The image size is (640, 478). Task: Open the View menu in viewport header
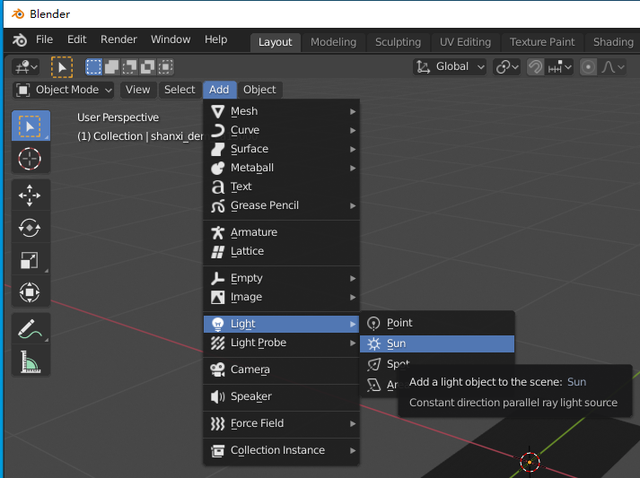tap(138, 90)
